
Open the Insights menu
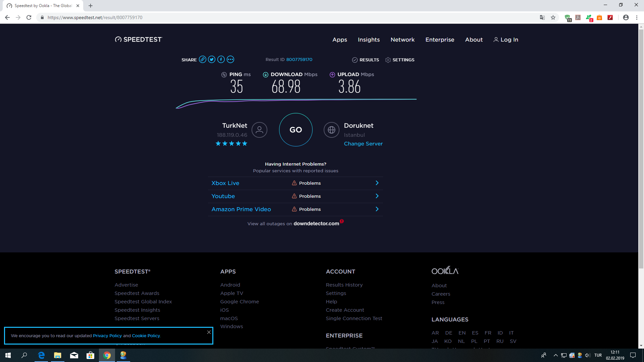coord(369,40)
